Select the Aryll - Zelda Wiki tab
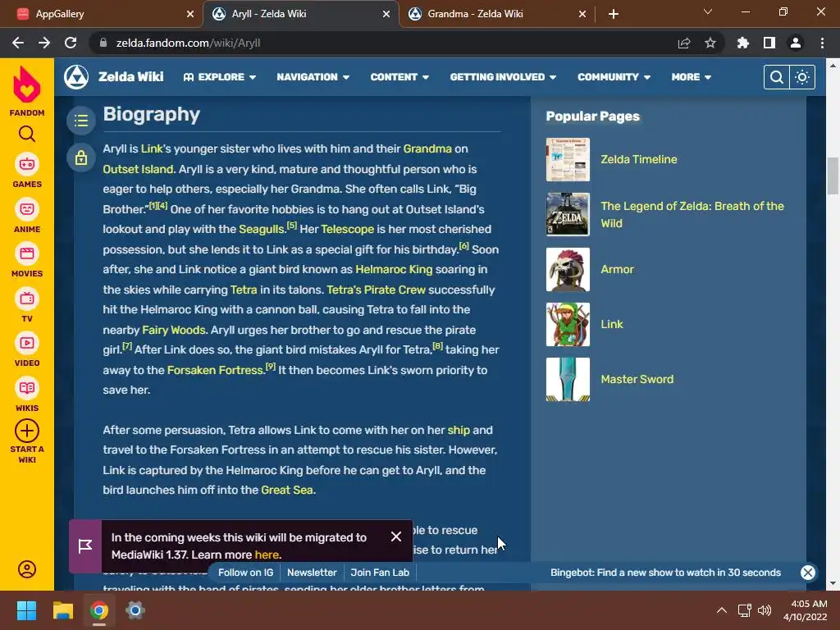This screenshot has height=630, width=840. 300,14
